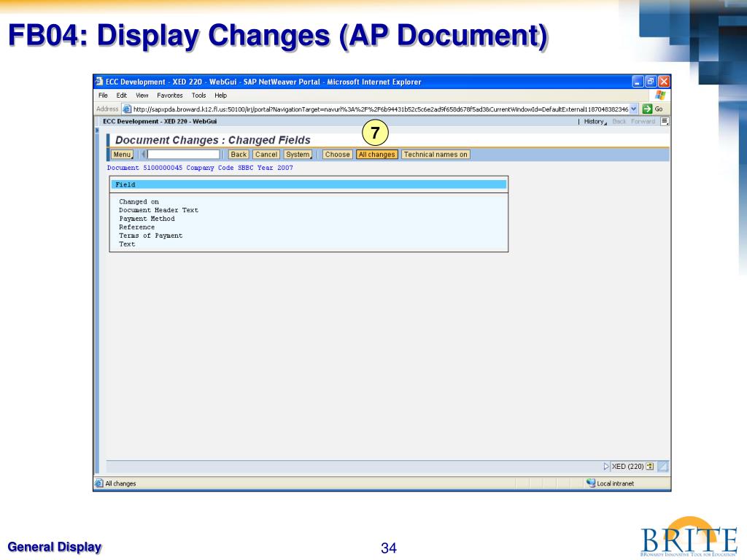Open the System dropdown button

click(x=298, y=155)
